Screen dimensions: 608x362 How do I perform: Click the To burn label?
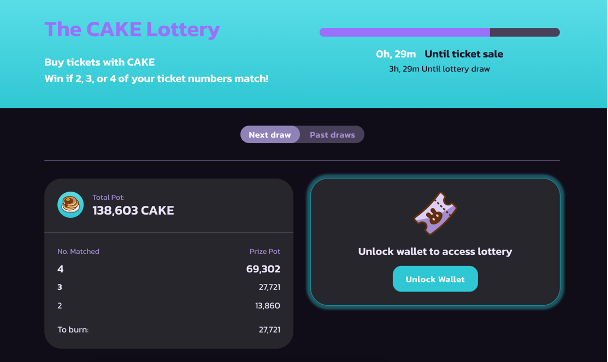[x=73, y=330]
